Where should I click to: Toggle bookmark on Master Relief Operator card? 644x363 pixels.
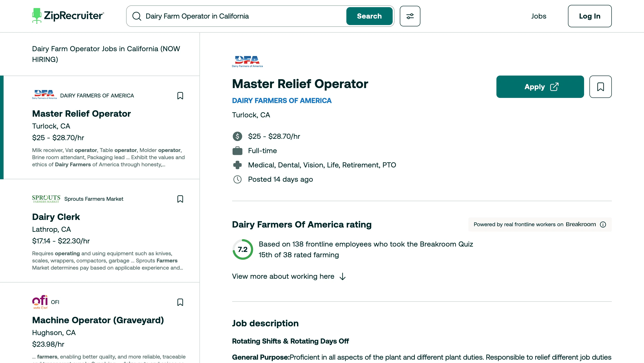coord(180,96)
